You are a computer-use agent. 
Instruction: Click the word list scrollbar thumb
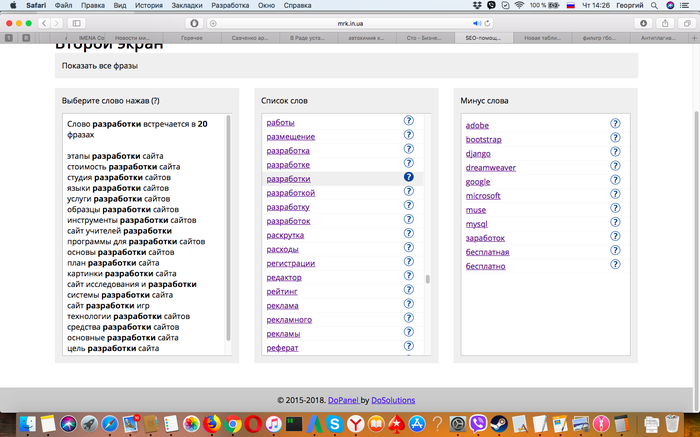(428, 280)
